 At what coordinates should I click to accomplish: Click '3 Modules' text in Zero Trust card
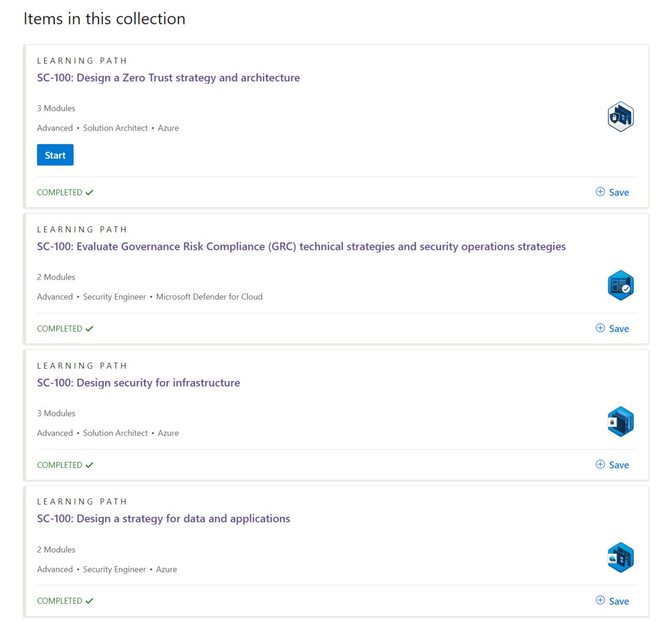point(56,108)
